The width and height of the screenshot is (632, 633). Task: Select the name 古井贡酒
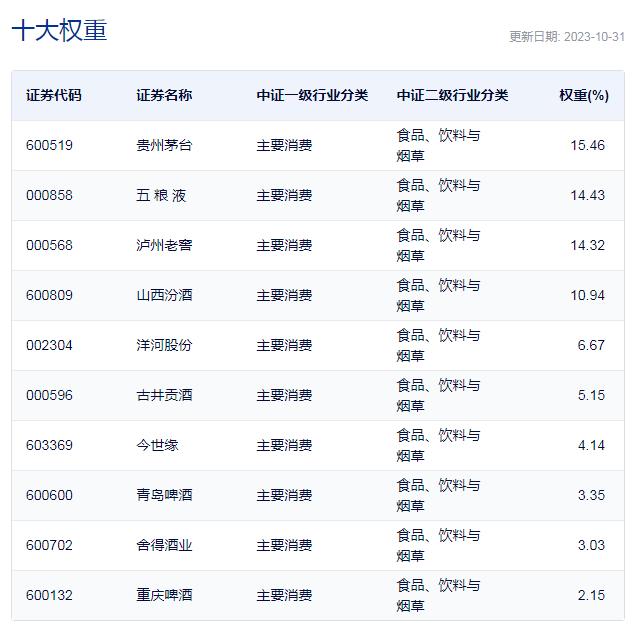(x=164, y=395)
